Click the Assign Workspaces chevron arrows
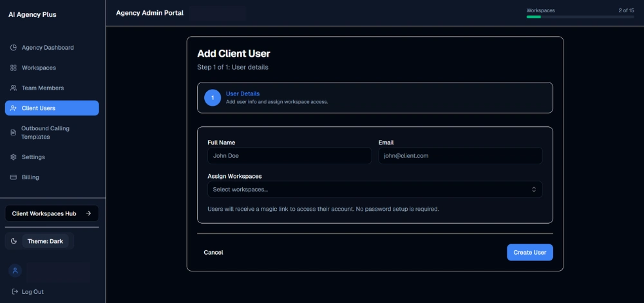Screen dimensions: 644x303 tap(534, 190)
